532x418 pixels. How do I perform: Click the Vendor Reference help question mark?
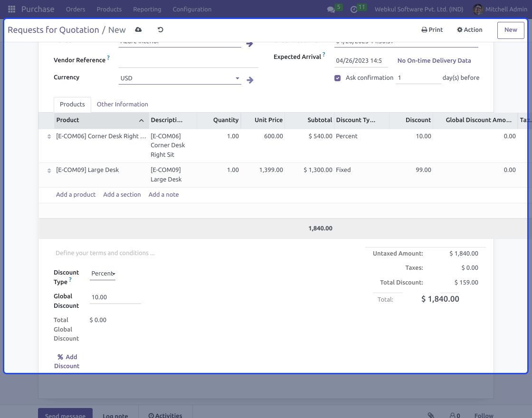[x=108, y=57]
